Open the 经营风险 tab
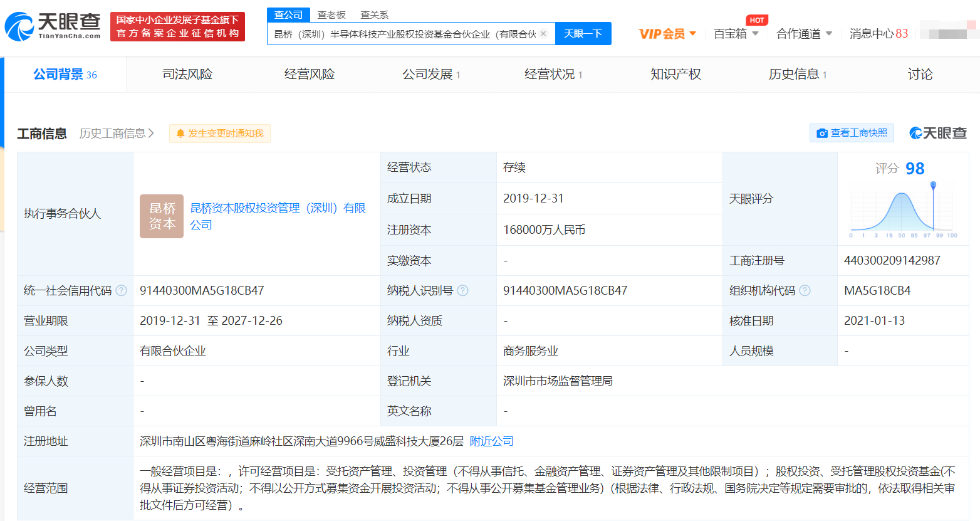This screenshot has width=980, height=521. coord(310,75)
